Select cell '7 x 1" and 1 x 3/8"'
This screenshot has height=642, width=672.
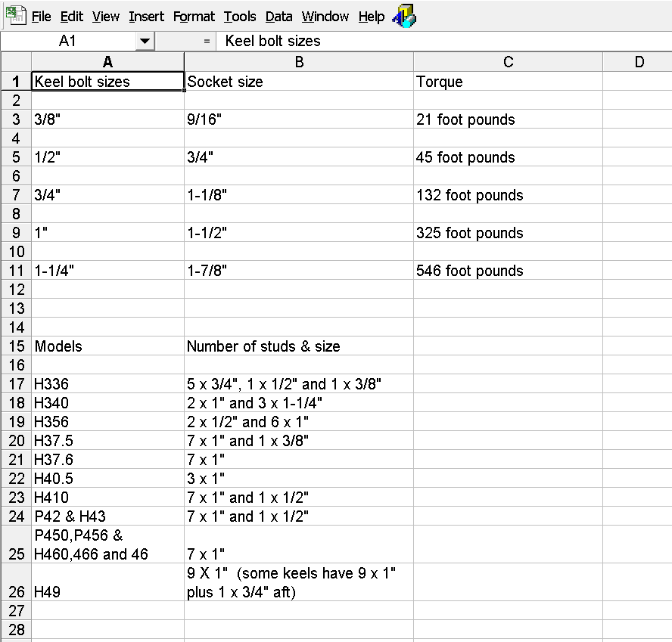(x=299, y=440)
